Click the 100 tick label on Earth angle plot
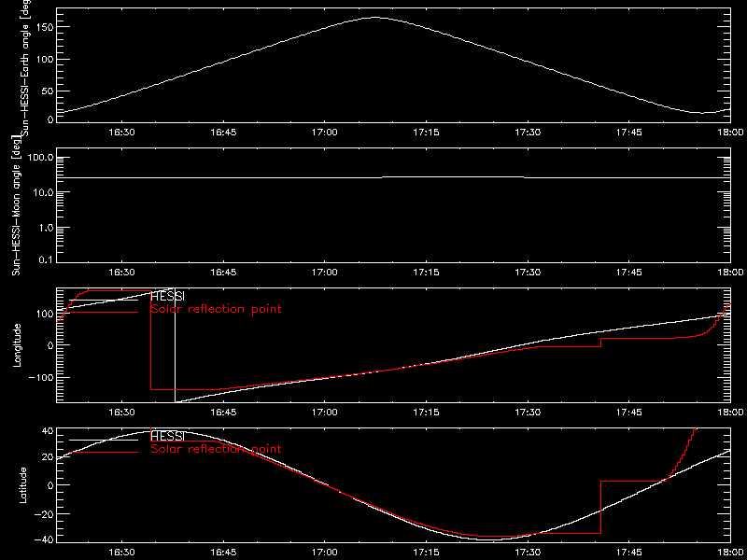The width and height of the screenshot is (747, 560). (43, 59)
